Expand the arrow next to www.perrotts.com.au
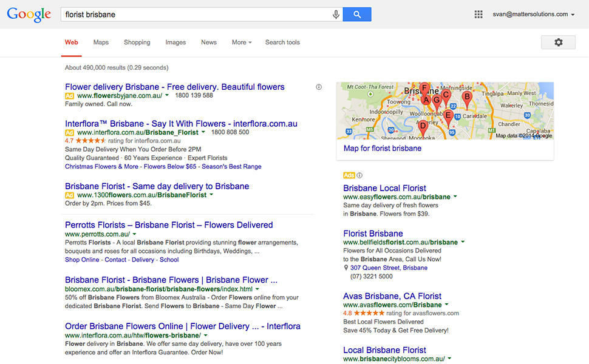 pyautogui.click(x=135, y=234)
